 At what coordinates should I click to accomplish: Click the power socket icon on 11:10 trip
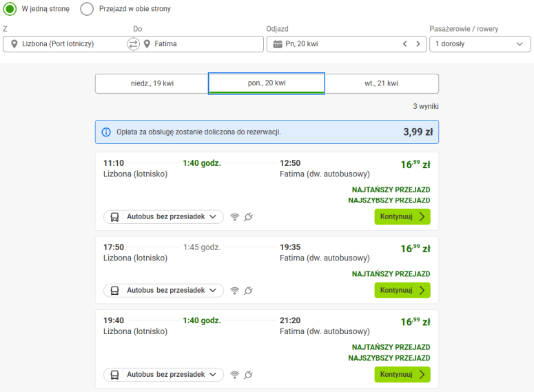(x=248, y=217)
